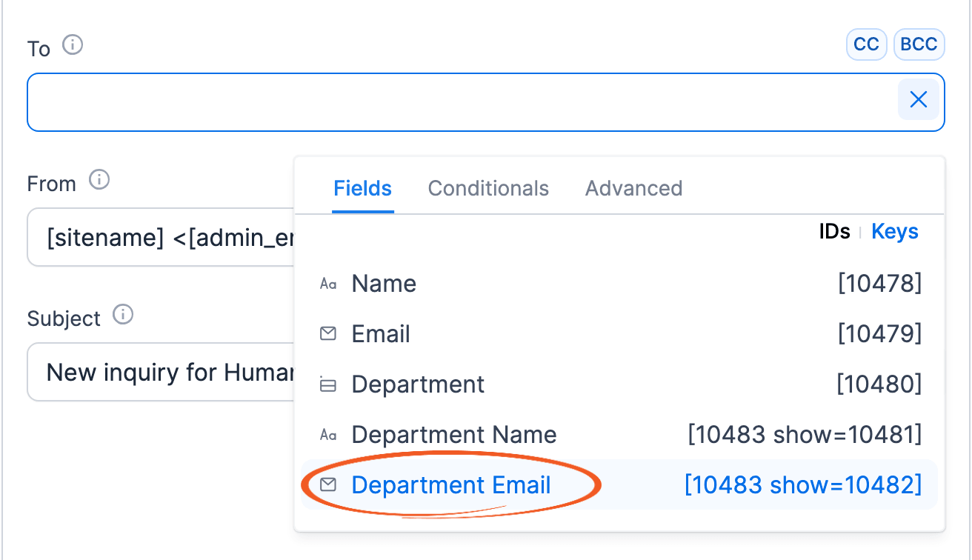
Task: Switch shortcode list to Keys
Action: 895,232
